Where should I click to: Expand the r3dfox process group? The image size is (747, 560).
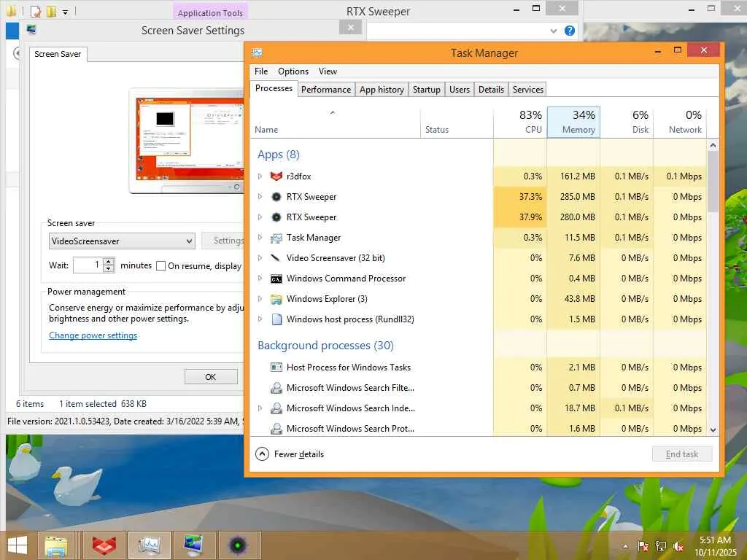pyautogui.click(x=260, y=176)
